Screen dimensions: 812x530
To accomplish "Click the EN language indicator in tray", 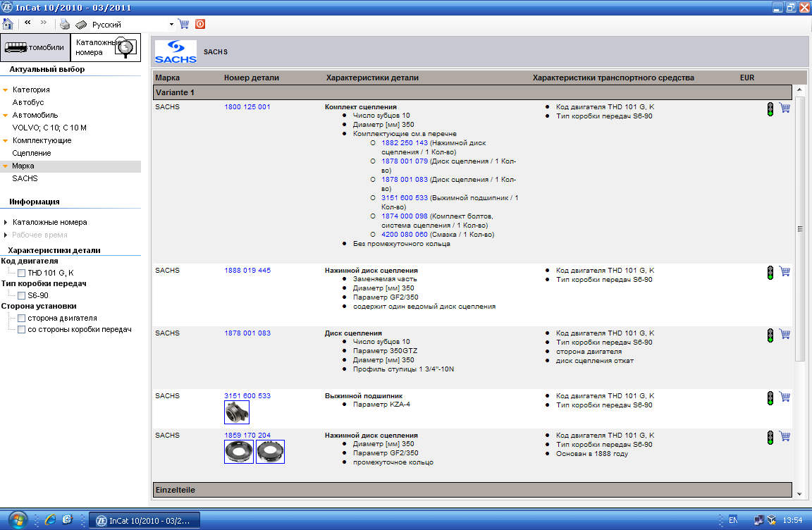I will coord(733,520).
